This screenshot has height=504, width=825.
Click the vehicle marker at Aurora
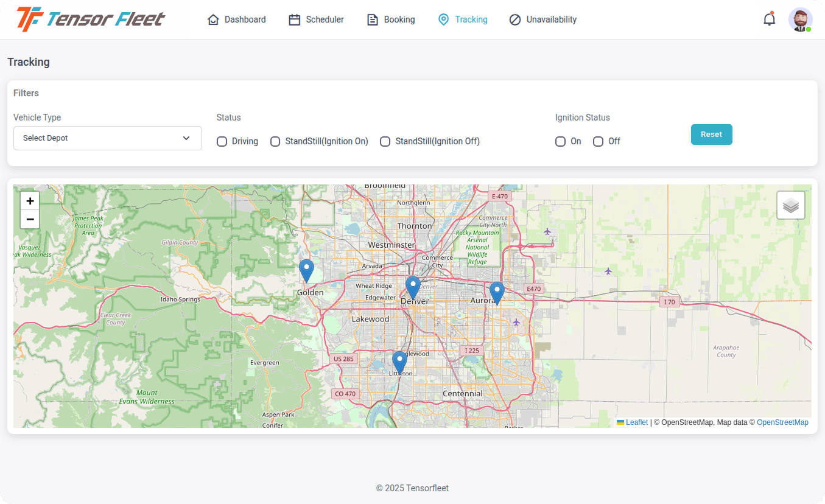point(497,293)
